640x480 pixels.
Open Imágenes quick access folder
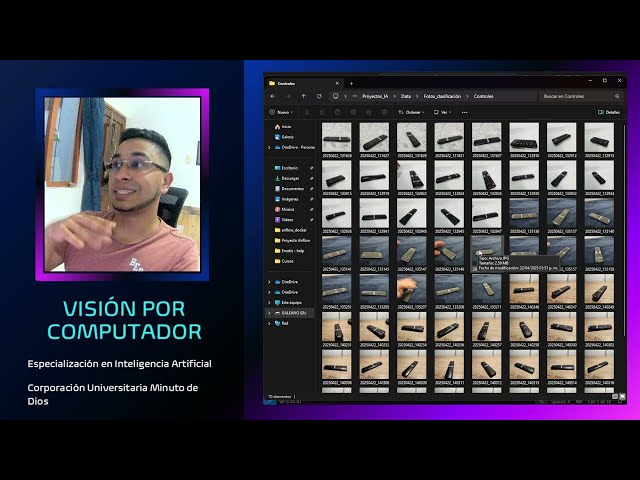pos(287,199)
